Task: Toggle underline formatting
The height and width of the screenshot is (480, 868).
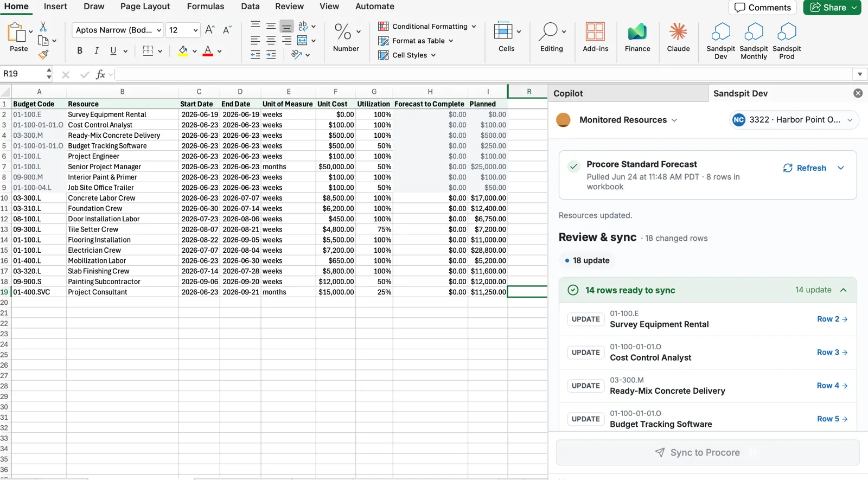Action: click(113, 51)
